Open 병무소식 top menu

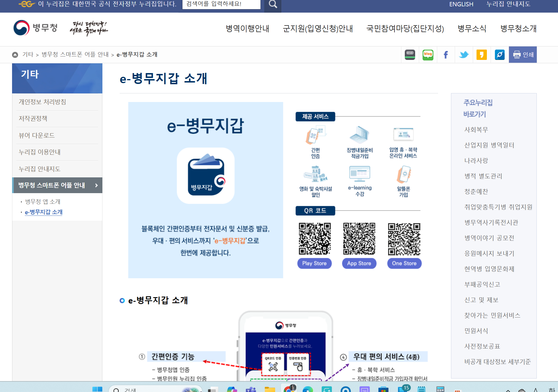click(472, 28)
